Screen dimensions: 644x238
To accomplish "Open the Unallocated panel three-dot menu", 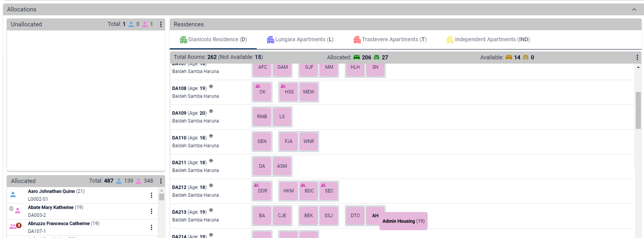I will pos(161,24).
